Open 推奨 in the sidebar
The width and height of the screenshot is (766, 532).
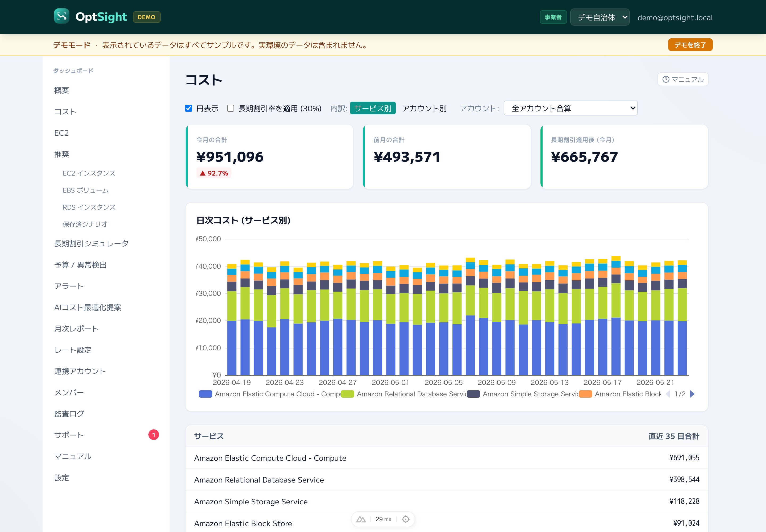click(62, 154)
